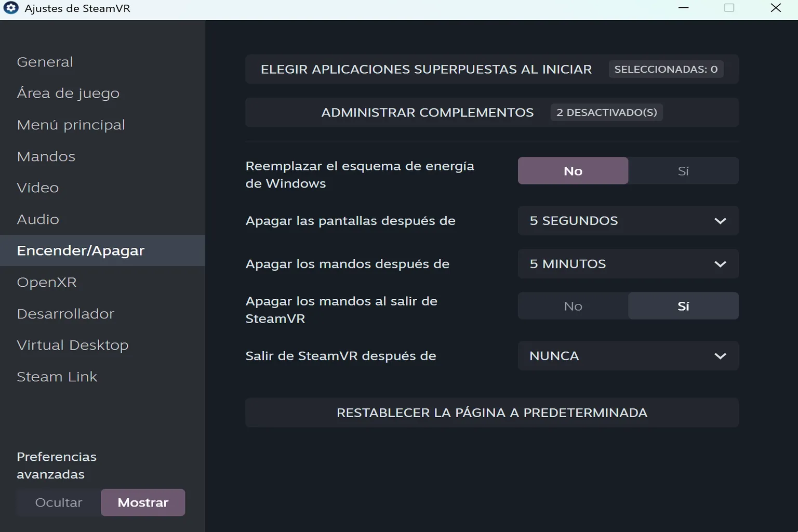Screen dimensions: 798x532
Task: Expand the 5 MINUTOS controllers-off dropdown
Action: coord(628,264)
